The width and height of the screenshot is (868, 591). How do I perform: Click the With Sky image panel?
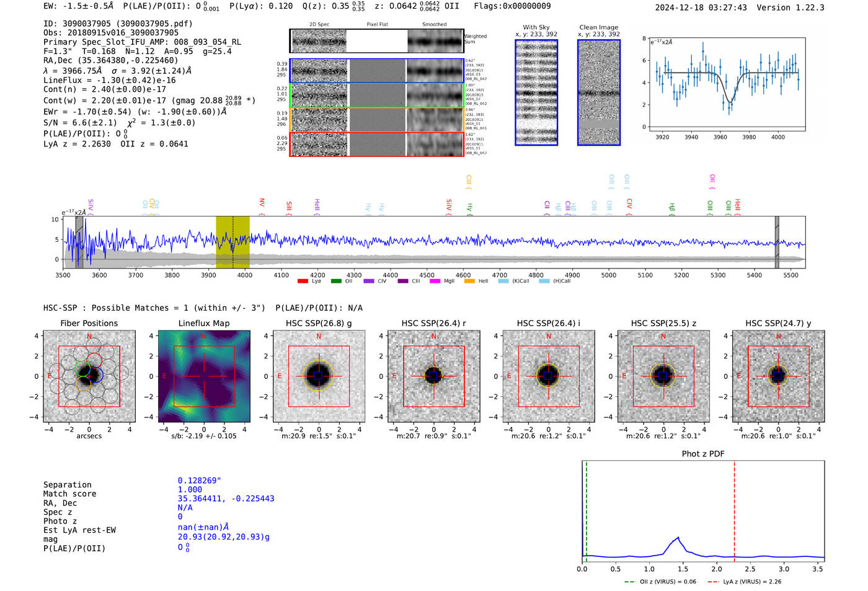tap(536, 92)
